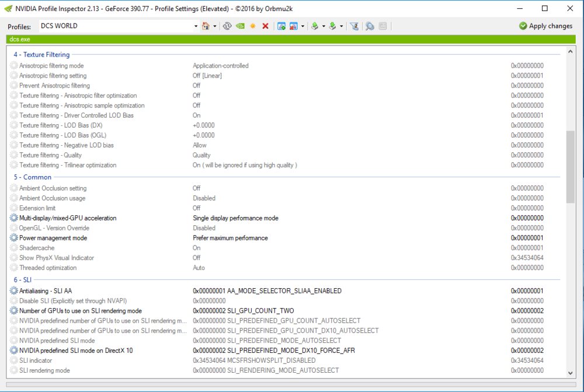Click gear icon for Multi-display/mixed-GPU acceleration

14,218
